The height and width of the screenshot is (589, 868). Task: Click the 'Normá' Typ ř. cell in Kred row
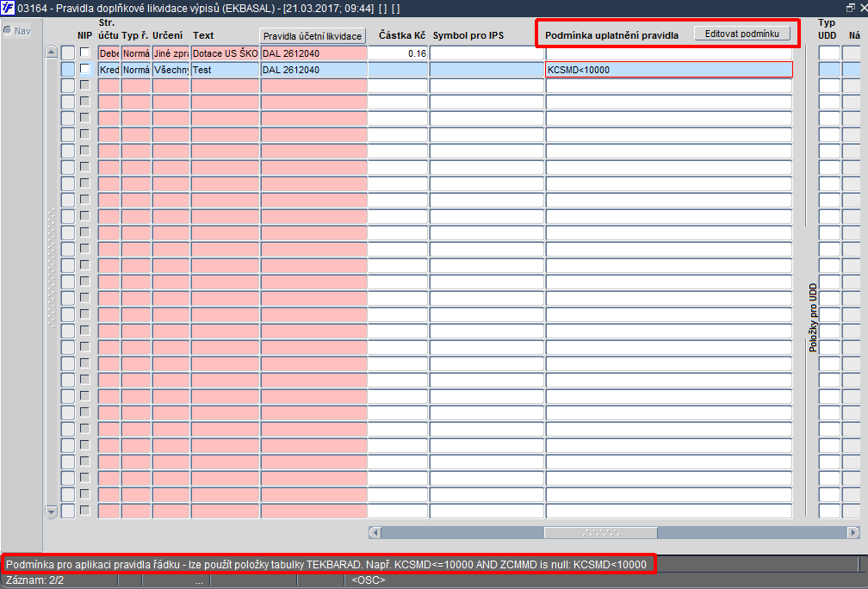(136, 70)
